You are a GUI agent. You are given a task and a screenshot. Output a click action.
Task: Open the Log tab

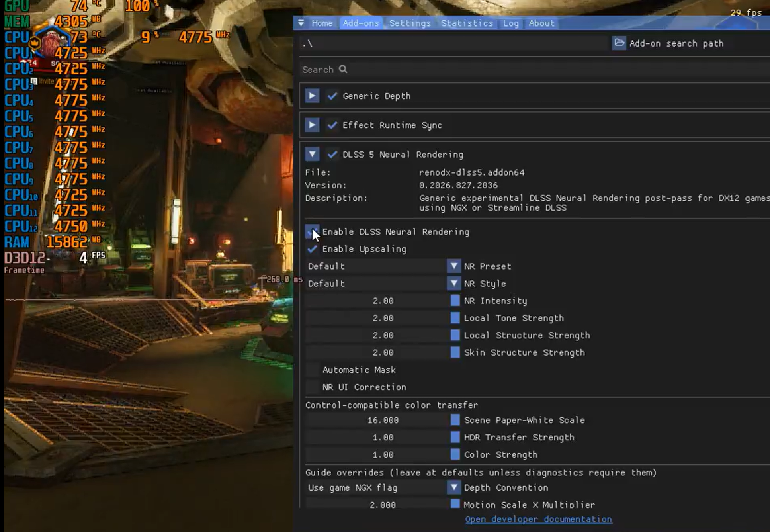click(511, 23)
